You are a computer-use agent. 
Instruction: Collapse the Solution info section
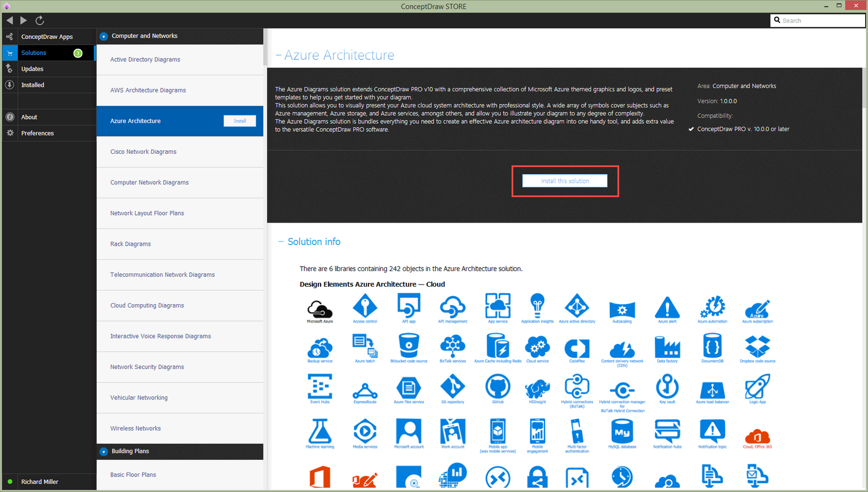[281, 242]
